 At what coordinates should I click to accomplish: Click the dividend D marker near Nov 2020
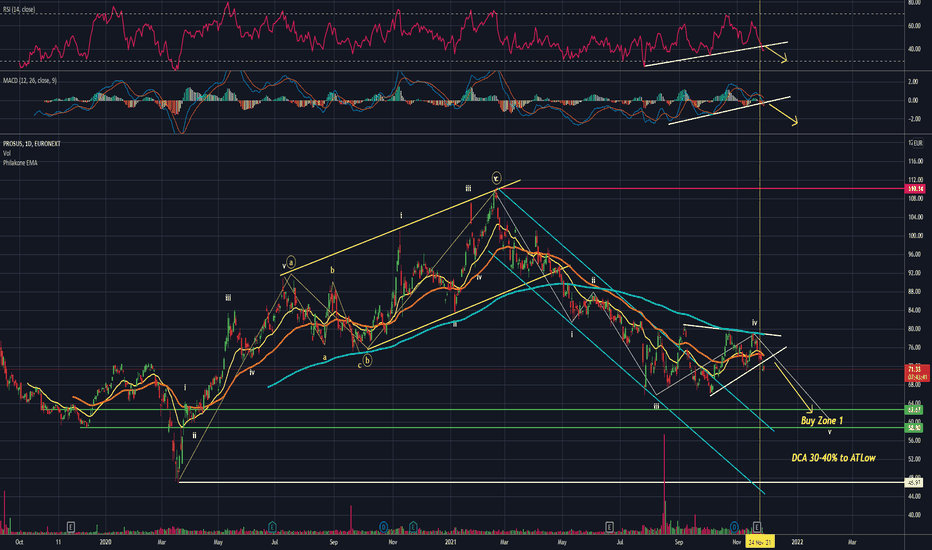click(383, 526)
